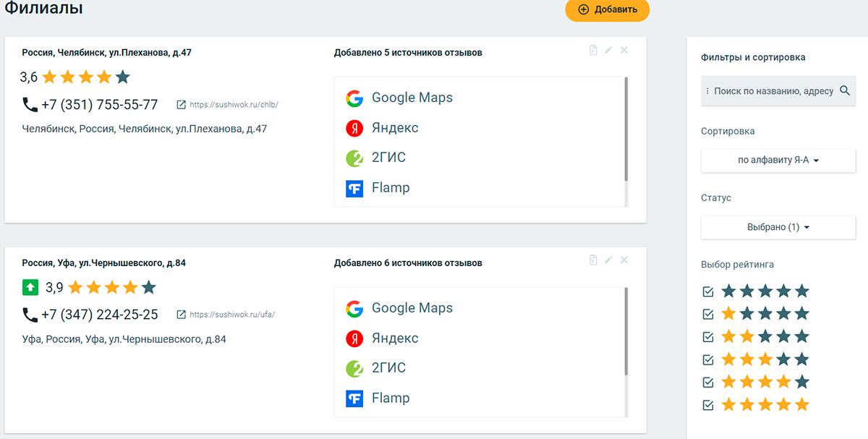Open the sorting dropdown 'по алфавиту Я-А'

[x=778, y=161]
